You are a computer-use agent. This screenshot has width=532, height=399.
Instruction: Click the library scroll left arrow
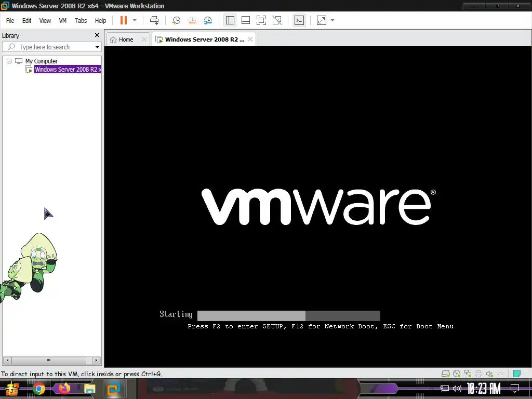click(x=7, y=360)
